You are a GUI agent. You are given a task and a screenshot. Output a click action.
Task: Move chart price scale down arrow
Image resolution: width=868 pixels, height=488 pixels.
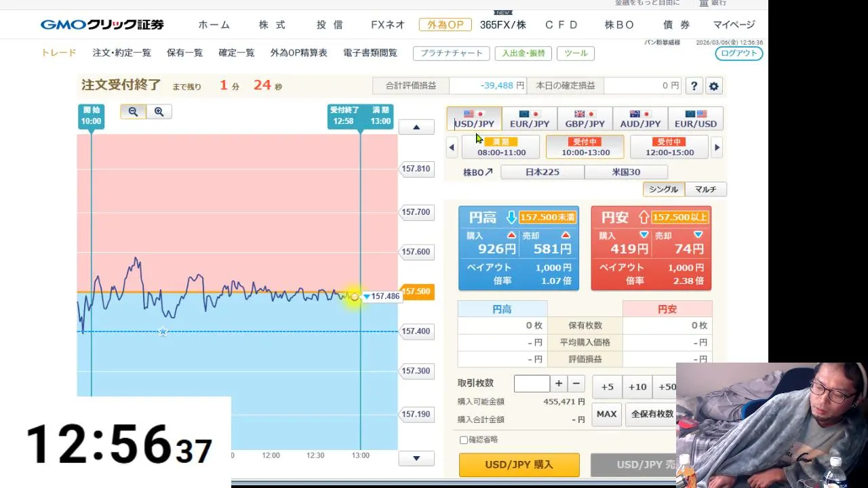pyautogui.click(x=416, y=459)
